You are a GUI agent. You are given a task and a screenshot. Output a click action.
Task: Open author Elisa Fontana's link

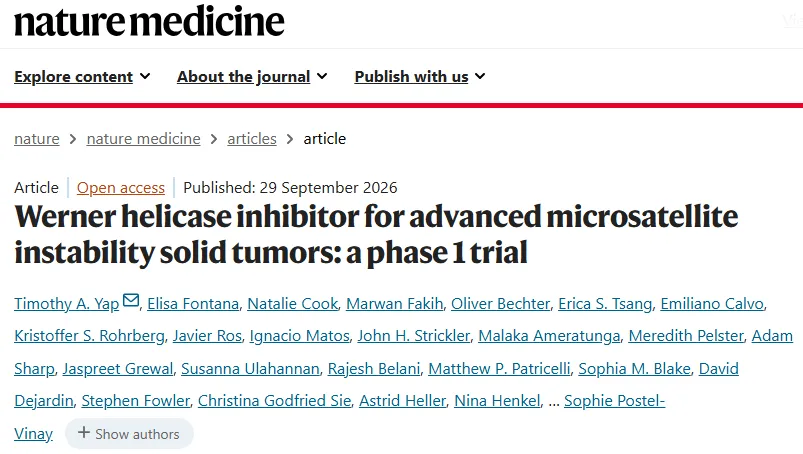point(193,304)
